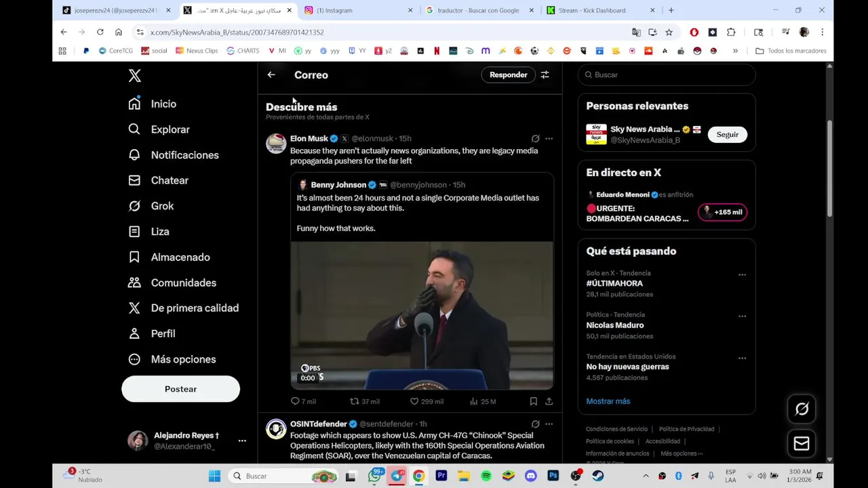The width and height of the screenshot is (868, 488).
Task: Open the Nexus Clips bookmark
Action: tap(197, 51)
